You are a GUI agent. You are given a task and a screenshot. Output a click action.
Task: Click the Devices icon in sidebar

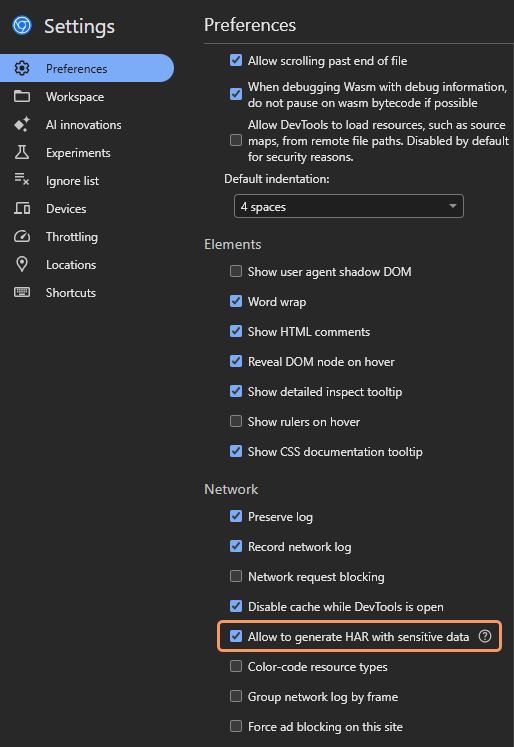tap(22, 208)
